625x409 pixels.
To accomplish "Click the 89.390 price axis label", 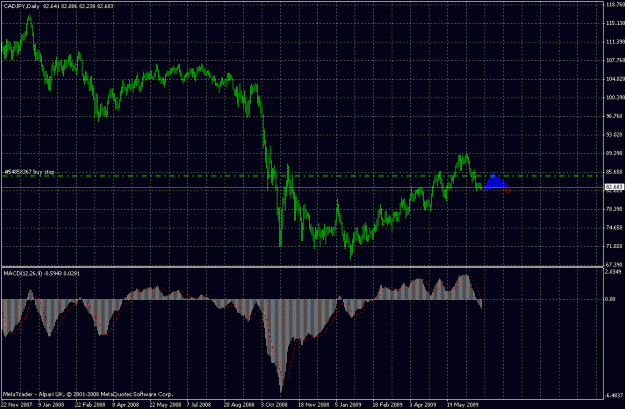I will 615,153.
